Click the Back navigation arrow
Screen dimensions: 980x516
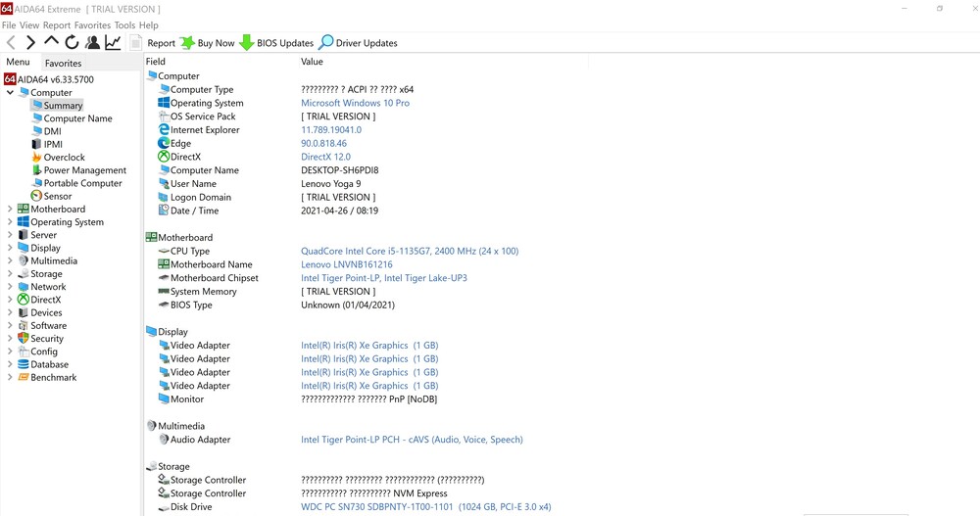point(11,43)
